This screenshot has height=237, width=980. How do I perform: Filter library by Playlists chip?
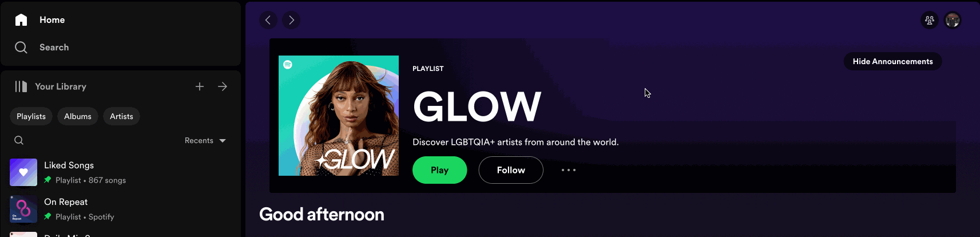31,116
